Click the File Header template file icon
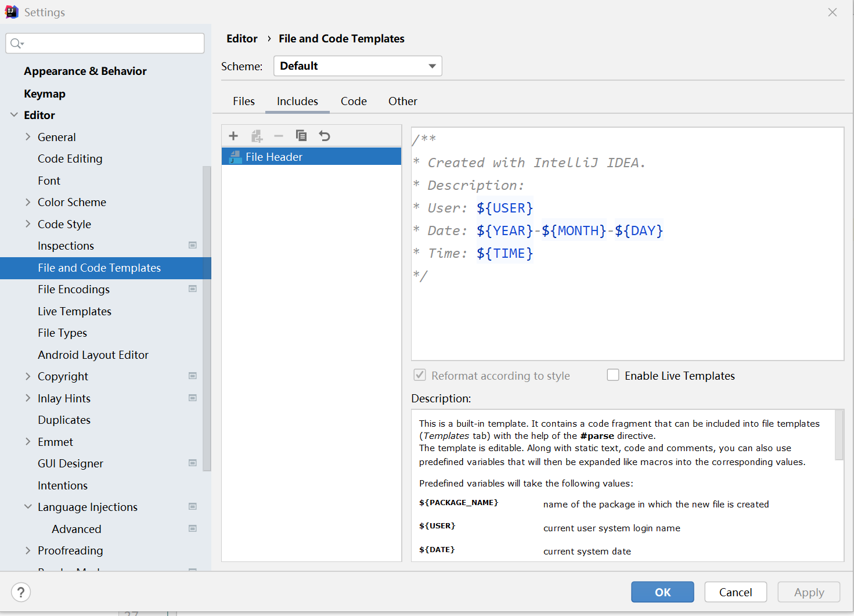 (x=235, y=157)
